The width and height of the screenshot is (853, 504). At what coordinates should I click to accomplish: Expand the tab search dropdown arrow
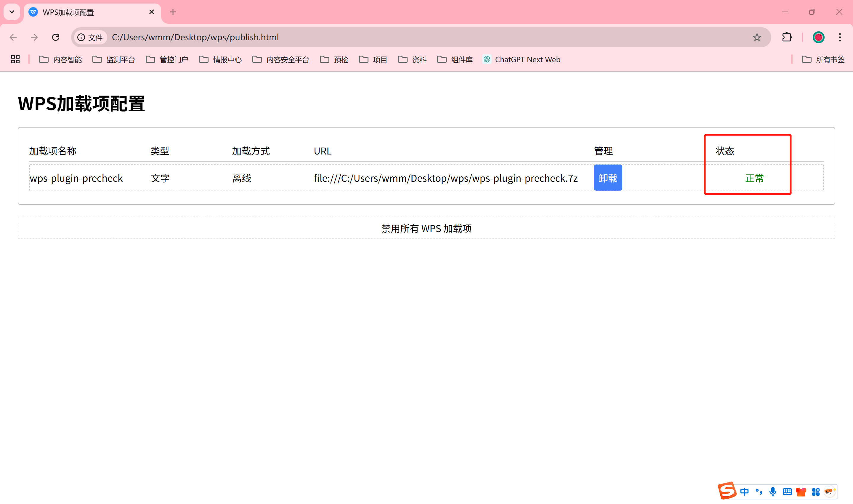tap(12, 12)
